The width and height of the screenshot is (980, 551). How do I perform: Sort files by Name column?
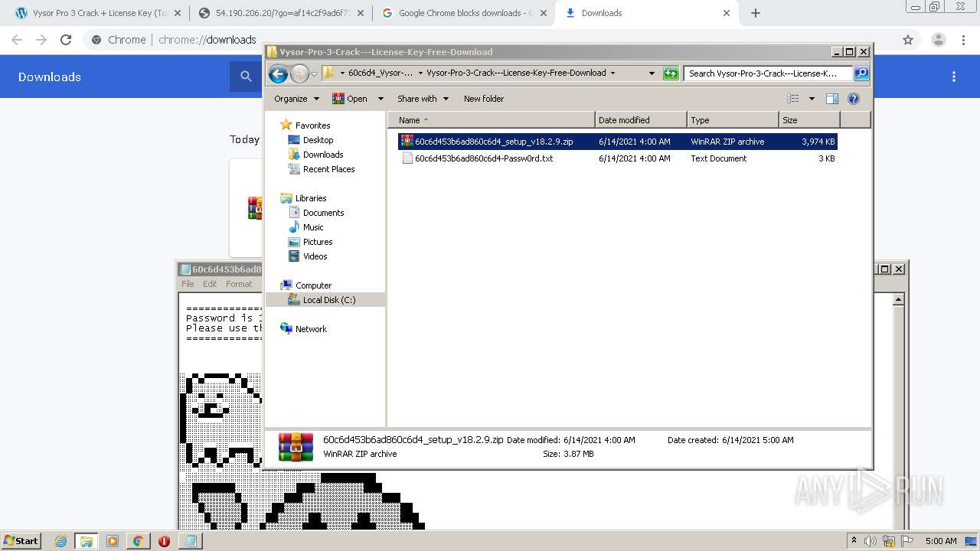[492, 120]
